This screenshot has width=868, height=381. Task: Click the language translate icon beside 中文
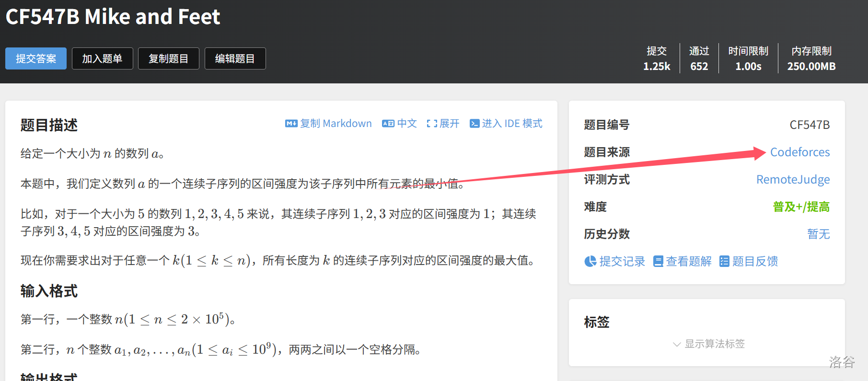click(388, 124)
